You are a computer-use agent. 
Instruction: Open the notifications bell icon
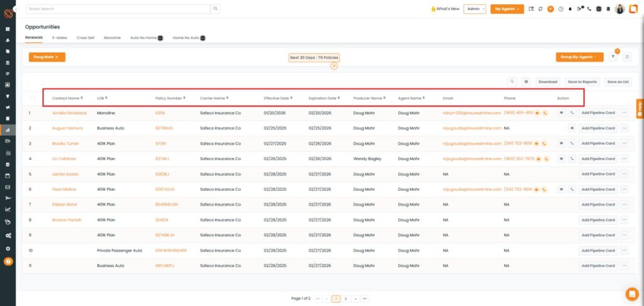click(570, 9)
